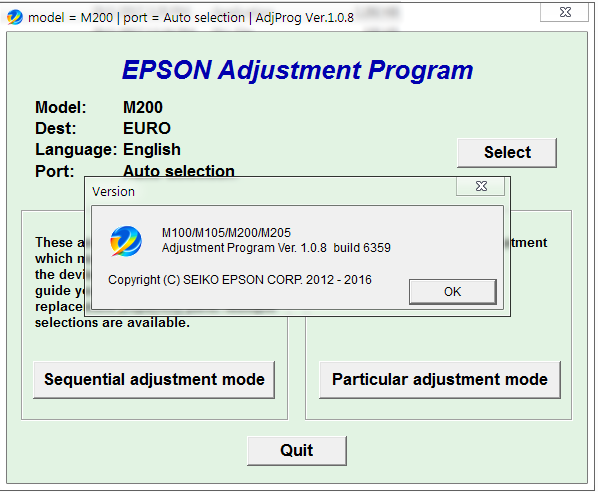Click the English language value
The height and width of the screenshot is (492, 598).
tap(152, 150)
